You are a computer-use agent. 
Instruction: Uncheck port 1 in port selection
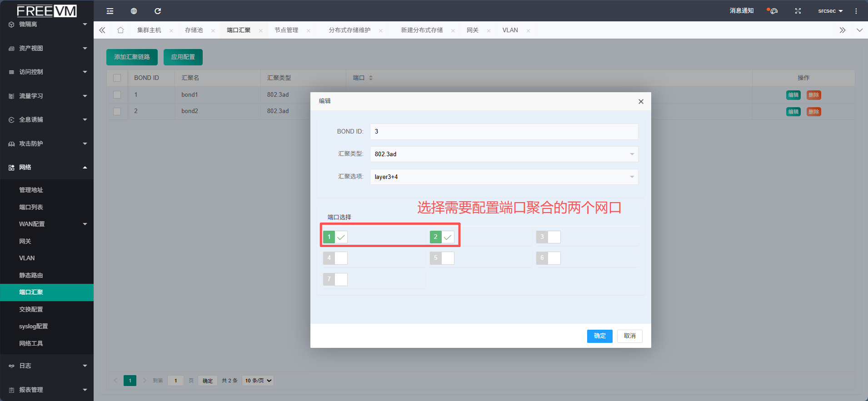[x=341, y=237]
